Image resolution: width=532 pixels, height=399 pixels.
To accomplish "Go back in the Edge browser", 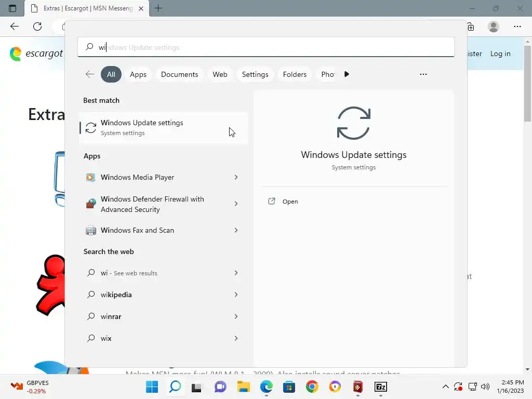I will pyautogui.click(x=14, y=26).
